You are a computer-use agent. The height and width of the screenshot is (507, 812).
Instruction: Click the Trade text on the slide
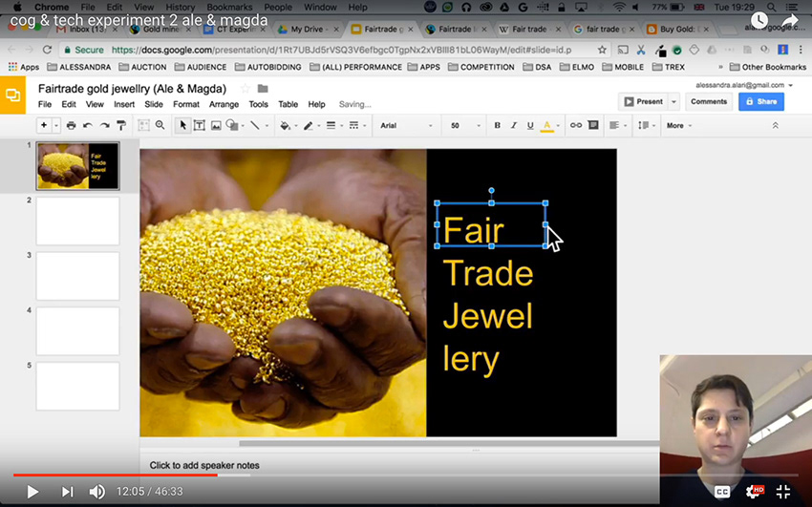click(488, 273)
